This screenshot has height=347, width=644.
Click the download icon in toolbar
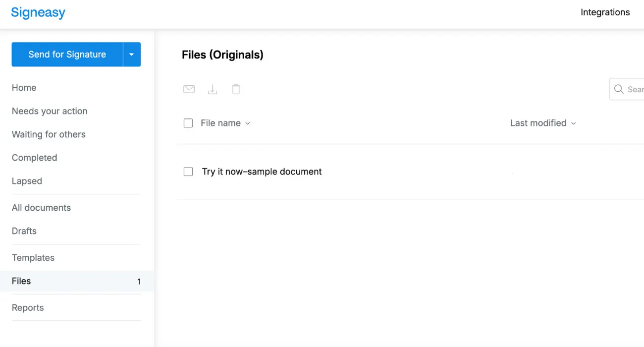click(x=213, y=89)
